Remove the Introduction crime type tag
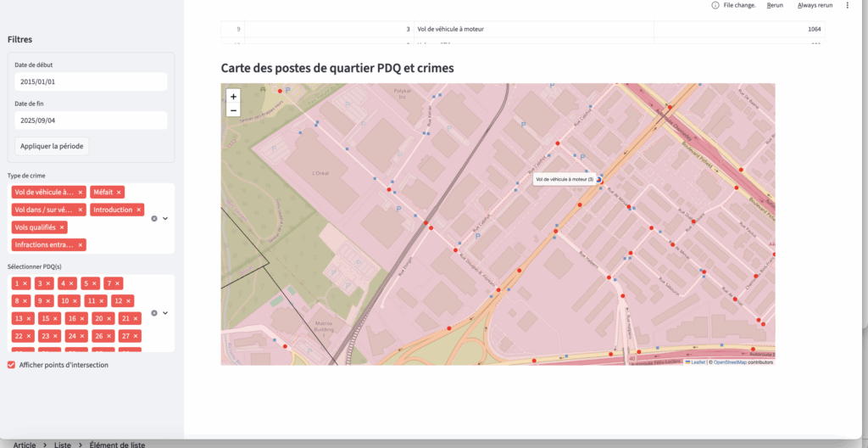Image resolution: width=868 pixels, height=448 pixels. pyautogui.click(x=139, y=210)
